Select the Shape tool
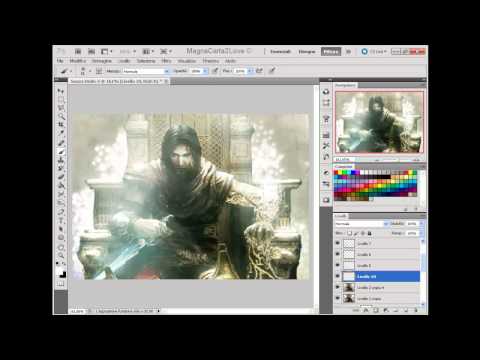This screenshot has width=480, height=360. (x=61, y=238)
